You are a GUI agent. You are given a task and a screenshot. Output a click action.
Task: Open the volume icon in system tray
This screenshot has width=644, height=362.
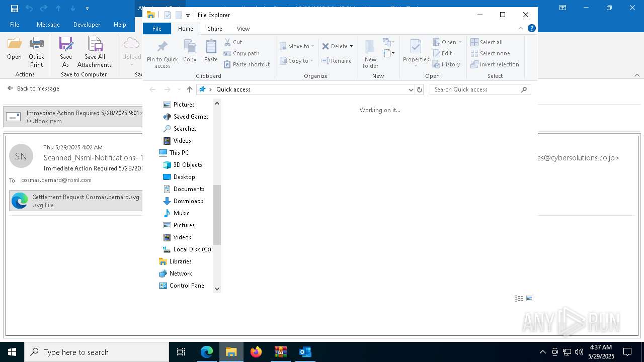pos(579,352)
